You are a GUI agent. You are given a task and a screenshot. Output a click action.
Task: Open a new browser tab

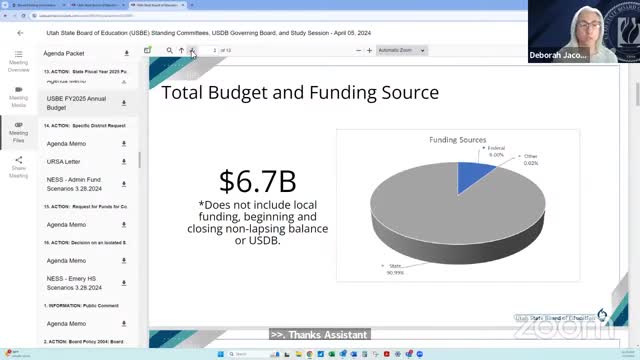(x=192, y=5)
